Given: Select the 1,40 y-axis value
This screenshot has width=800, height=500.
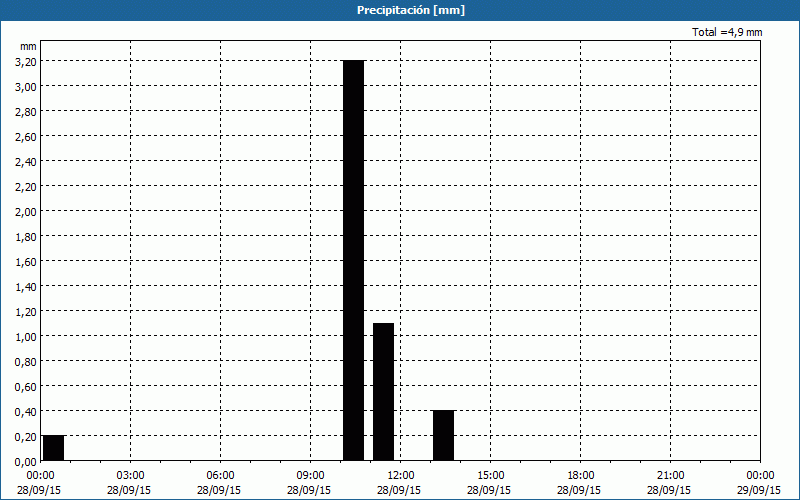Looking at the screenshot, I should pyautogui.click(x=26, y=286).
